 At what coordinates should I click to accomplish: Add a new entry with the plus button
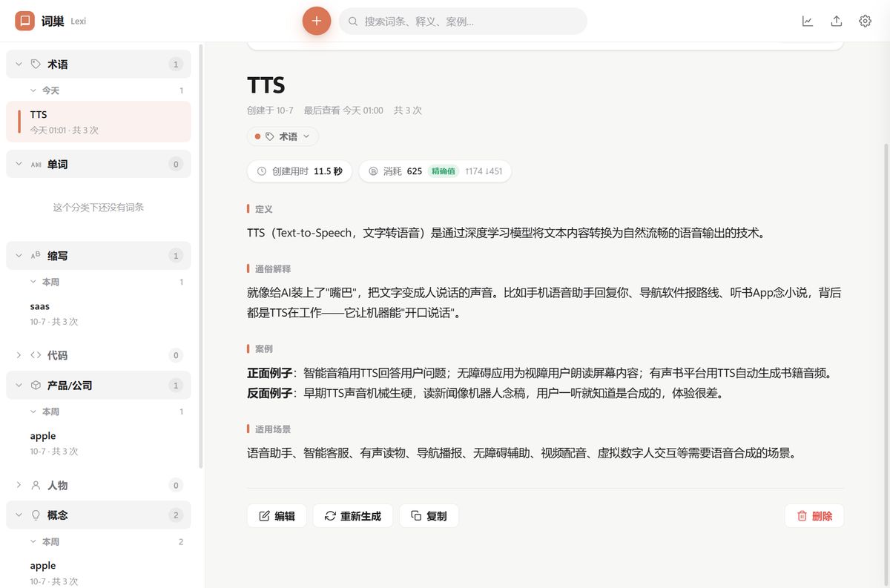[x=317, y=21]
